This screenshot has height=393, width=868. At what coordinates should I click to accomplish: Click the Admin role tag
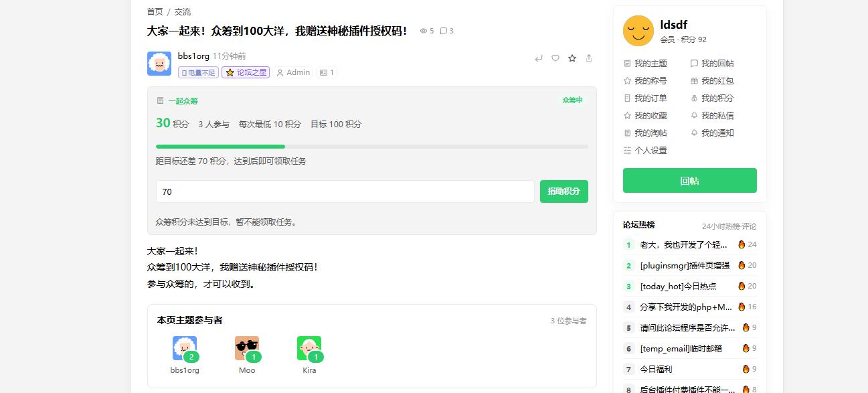click(x=293, y=72)
